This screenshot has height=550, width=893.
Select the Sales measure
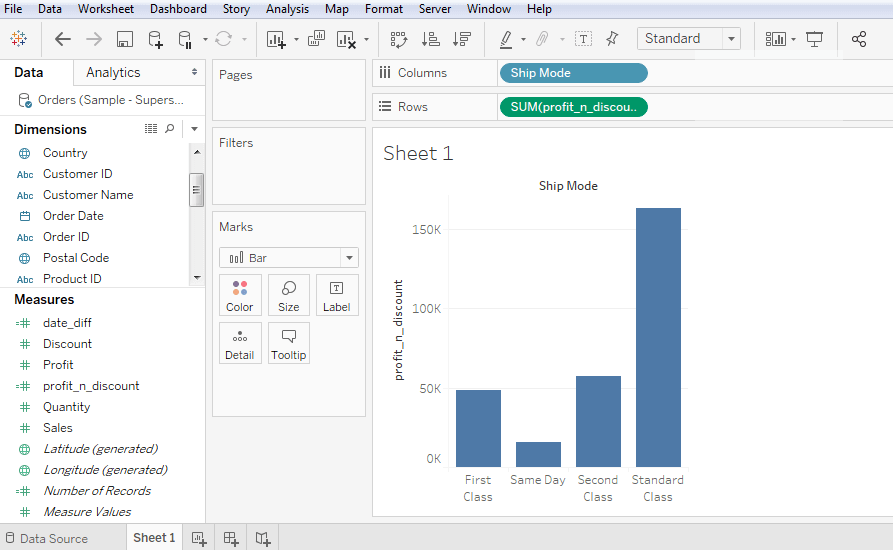(58, 428)
